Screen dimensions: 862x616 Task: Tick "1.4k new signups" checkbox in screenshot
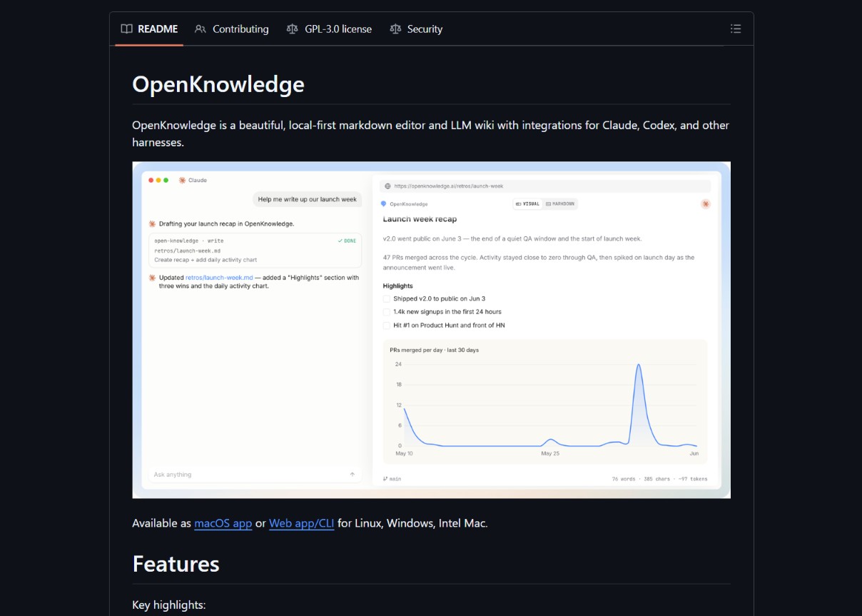click(387, 312)
